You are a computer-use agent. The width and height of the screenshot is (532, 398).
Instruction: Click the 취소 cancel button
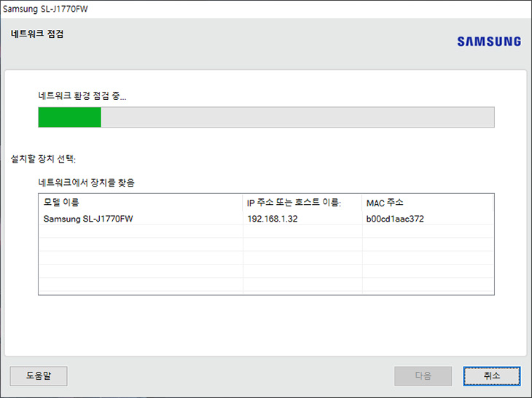point(492,376)
